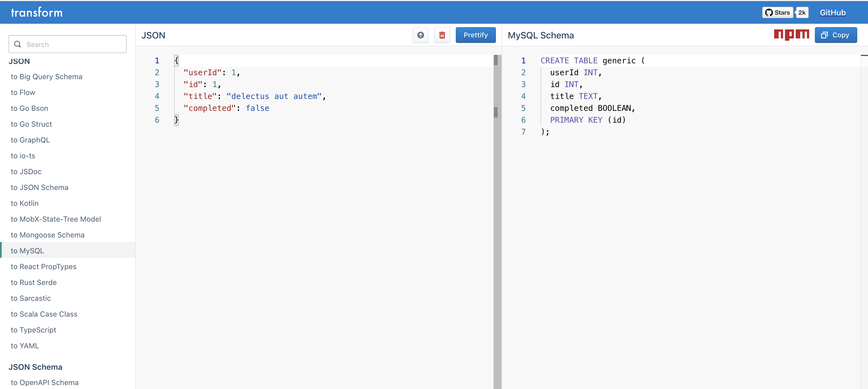Open the 'to Mongoose Schema' converter

tap(47, 235)
